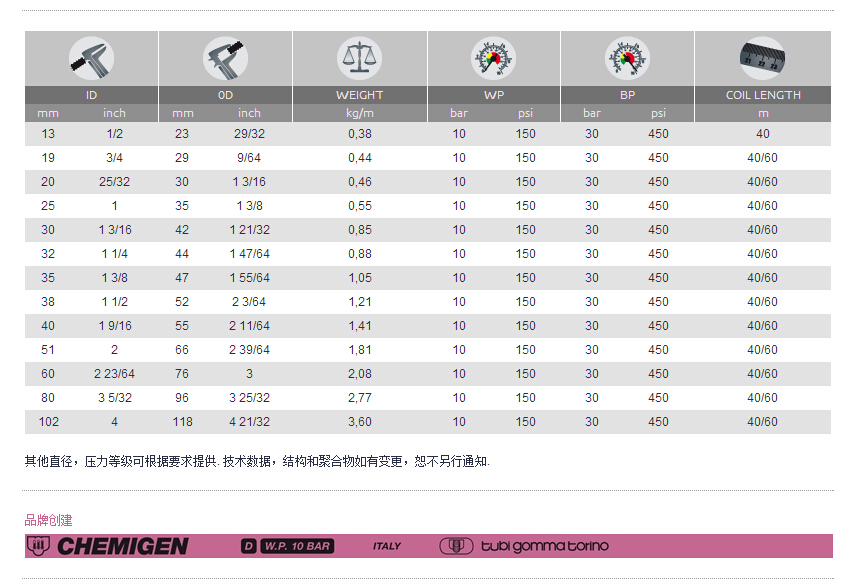Click the working pressure gauge icon
The image size is (856, 588).
[x=493, y=59]
